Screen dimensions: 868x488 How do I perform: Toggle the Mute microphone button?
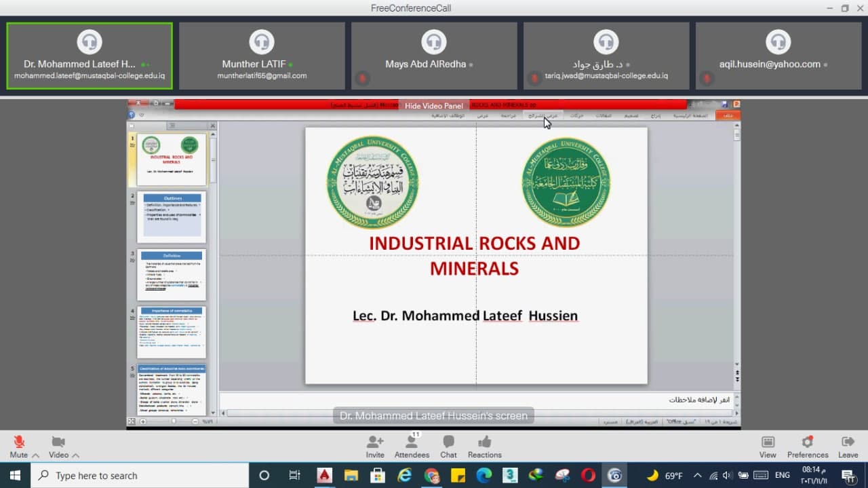coord(19,443)
